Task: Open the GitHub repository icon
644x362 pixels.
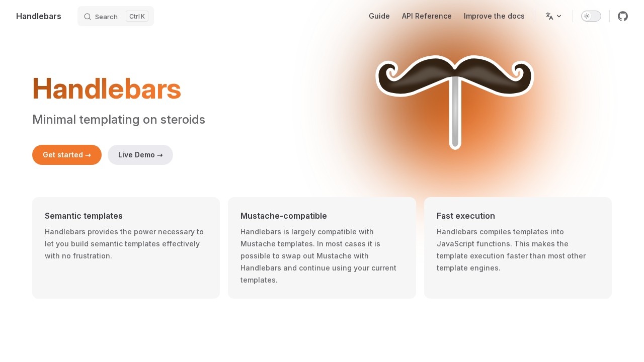Action: click(623, 16)
